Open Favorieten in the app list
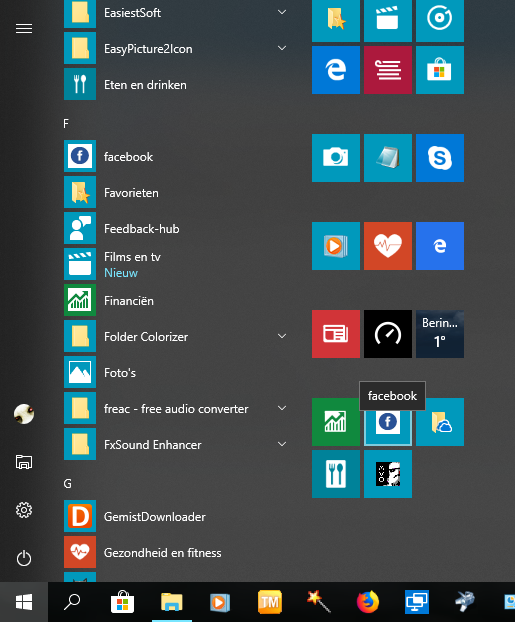This screenshot has height=622, width=515. pos(175,192)
